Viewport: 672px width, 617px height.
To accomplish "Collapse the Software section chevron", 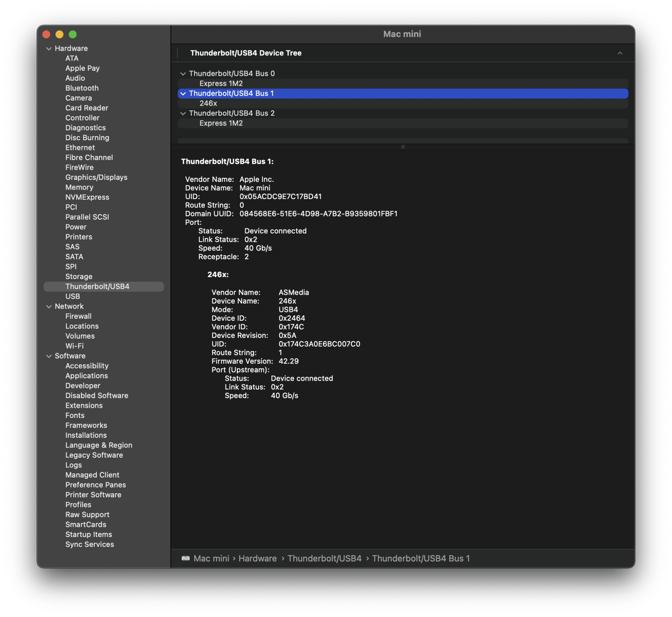I will tap(49, 356).
